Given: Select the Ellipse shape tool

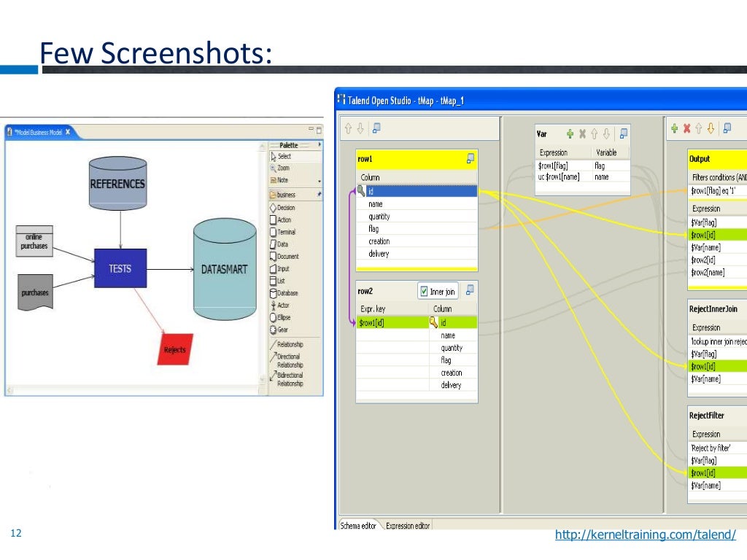Looking at the screenshot, I should coord(280,317).
